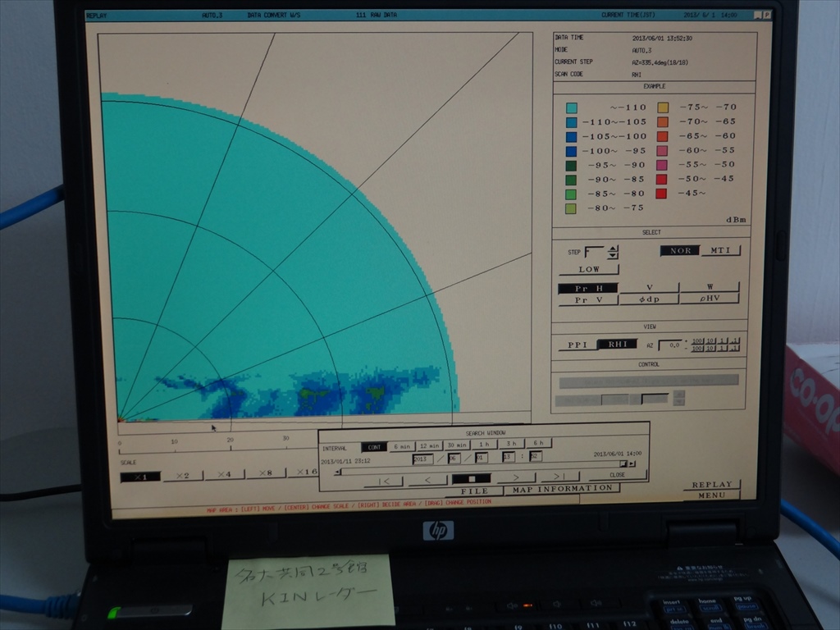Image resolution: width=840 pixels, height=630 pixels.
Task: Click the AZ angle input field
Action: tap(669, 345)
